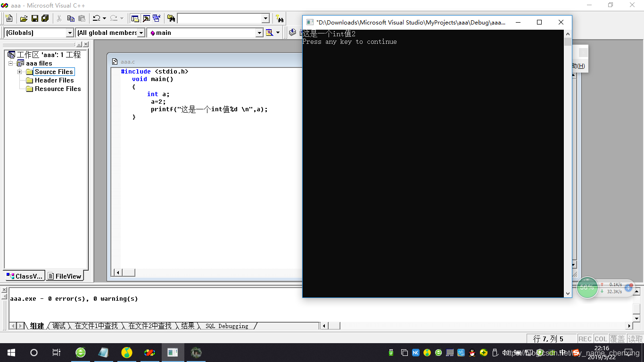
Task: Click the WizardBar actions wand icon
Action: click(x=269, y=33)
